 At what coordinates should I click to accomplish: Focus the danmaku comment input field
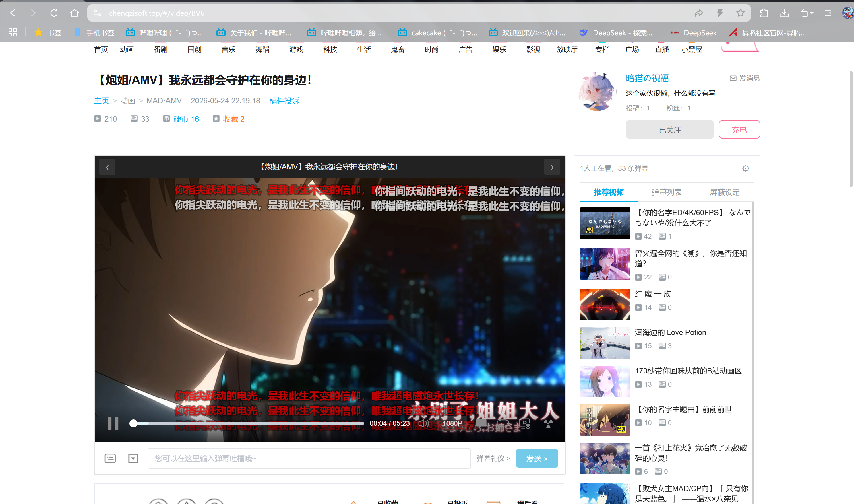coord(309,458)
